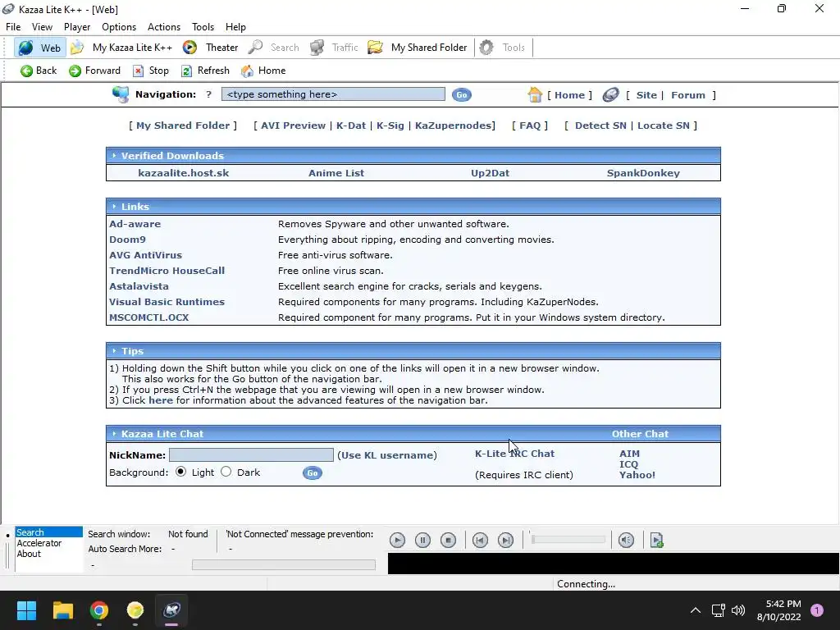Refresh the current web page
840x630 pixels.
(x=205, y=71)
